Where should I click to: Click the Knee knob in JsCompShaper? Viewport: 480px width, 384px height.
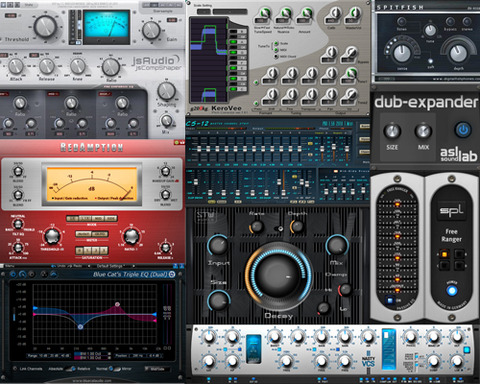pos(78,66)
